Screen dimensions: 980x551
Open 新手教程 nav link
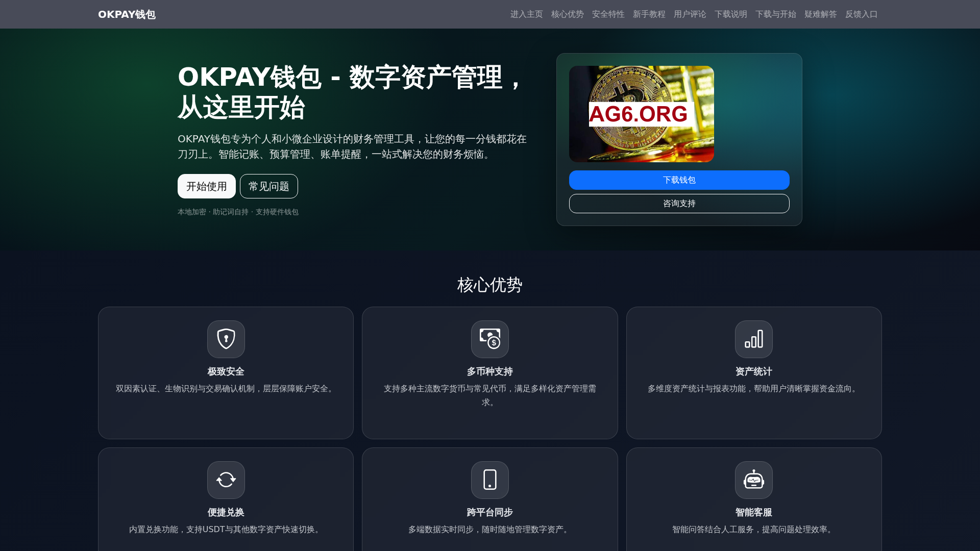(649, 14)
